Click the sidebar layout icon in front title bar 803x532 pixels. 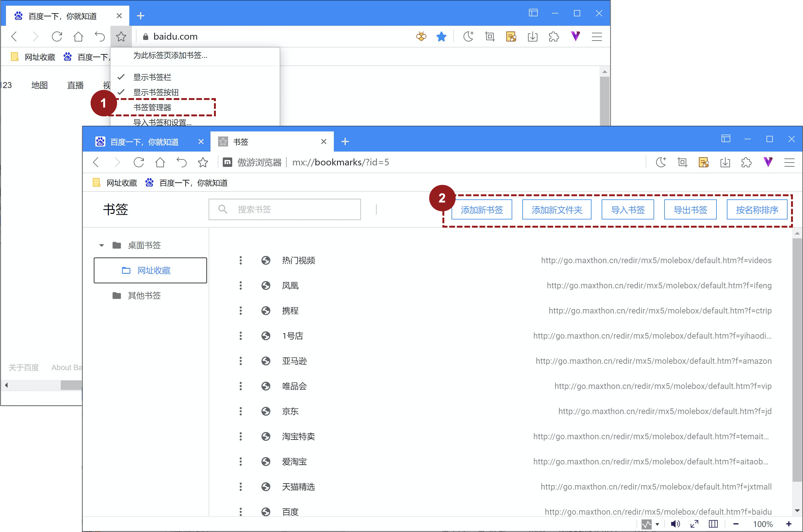click(x=726, y=138)
